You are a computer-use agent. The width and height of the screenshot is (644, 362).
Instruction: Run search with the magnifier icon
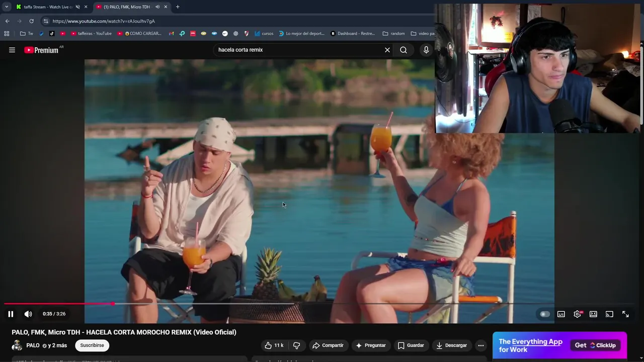tap(404, 50)
